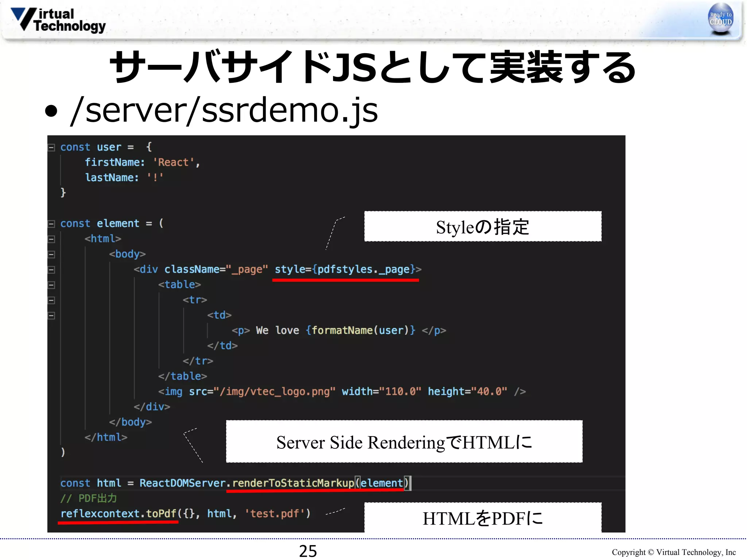Collapse the div className _page fold
Image resolution: width=747 pixels, height=560 pixels.
[51, 270]
